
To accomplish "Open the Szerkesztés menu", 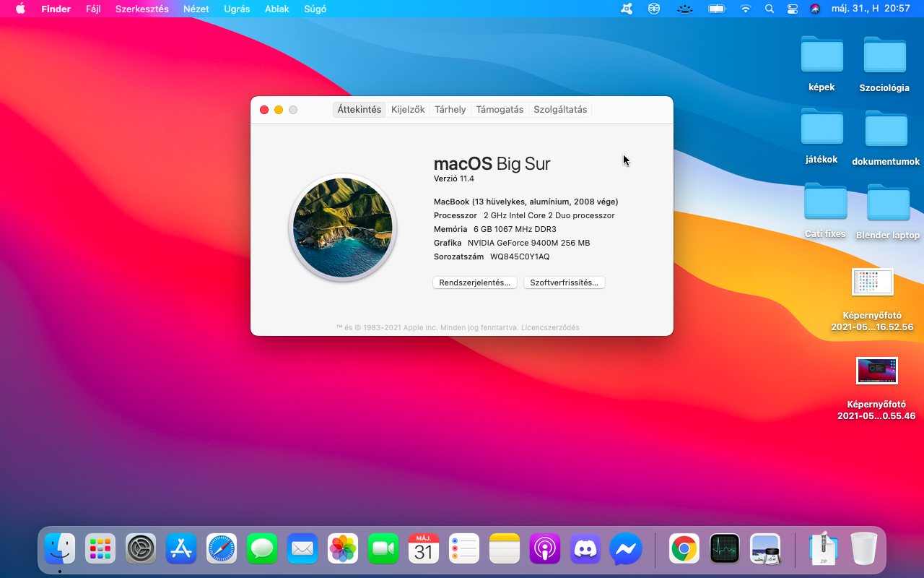I will (142, 9).
